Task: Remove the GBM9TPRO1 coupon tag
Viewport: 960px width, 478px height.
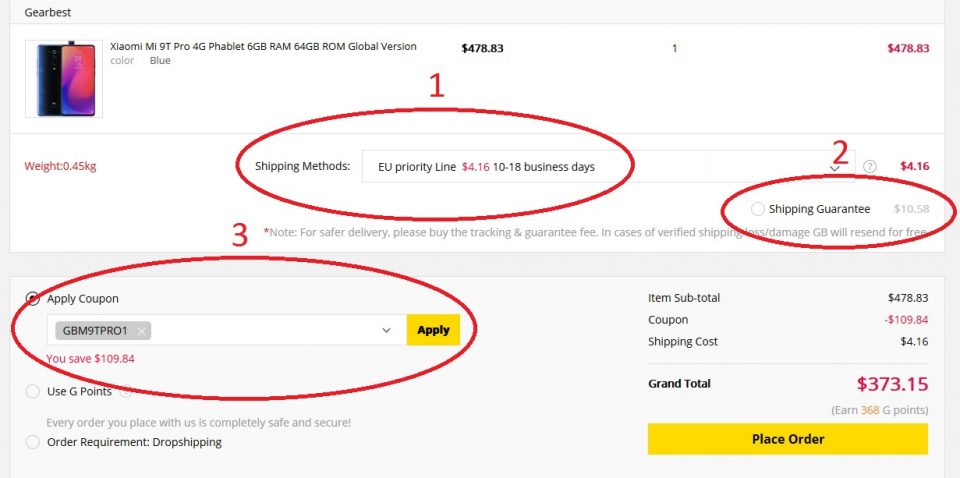Action: pyautogui.click(x=143, y=331)
